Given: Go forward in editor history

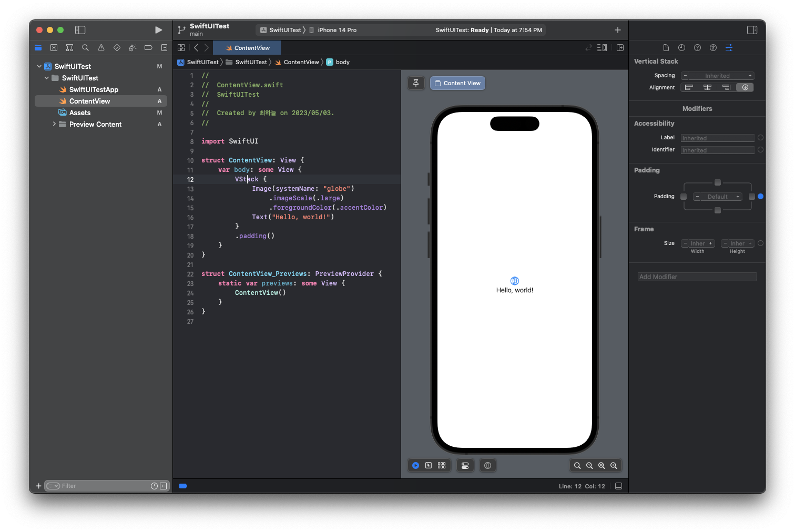Looking at the screenshot, I should pyautogui.click(x=207, y=48).
